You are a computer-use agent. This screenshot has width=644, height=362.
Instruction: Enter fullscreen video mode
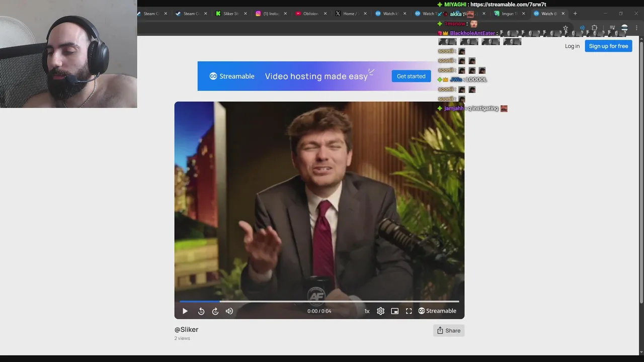[409, 311]
